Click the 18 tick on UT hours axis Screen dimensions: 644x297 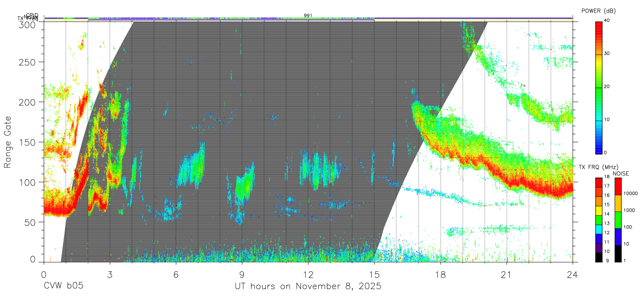441,273
